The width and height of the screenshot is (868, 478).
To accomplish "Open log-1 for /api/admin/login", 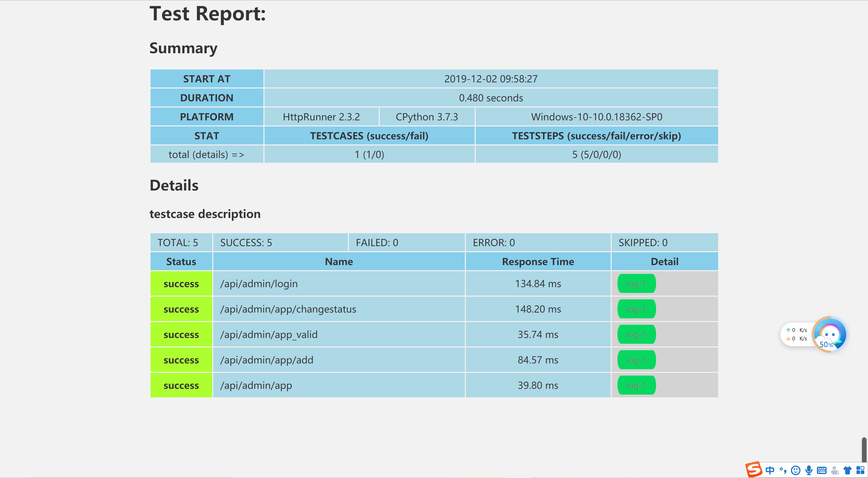I will click(636, 283).
